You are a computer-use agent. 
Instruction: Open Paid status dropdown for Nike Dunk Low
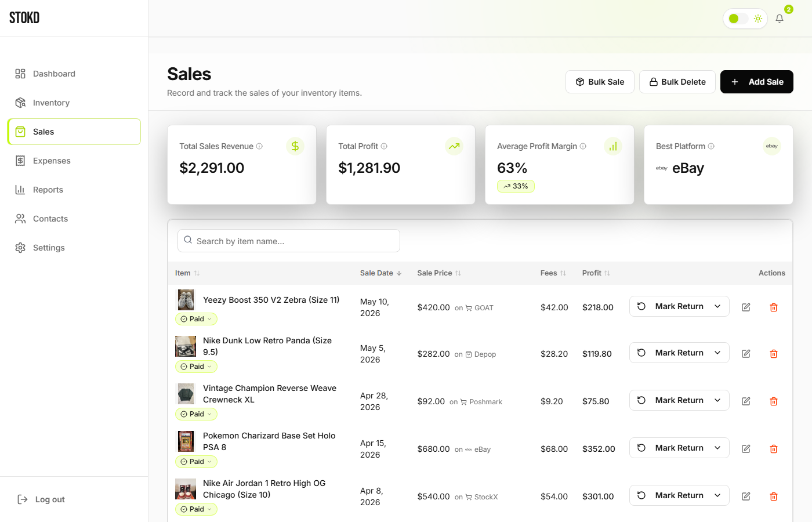coord(196,367)
